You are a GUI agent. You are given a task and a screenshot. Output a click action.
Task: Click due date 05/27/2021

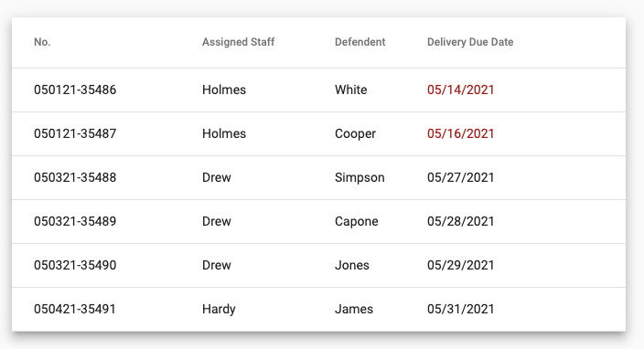point(460,177)
